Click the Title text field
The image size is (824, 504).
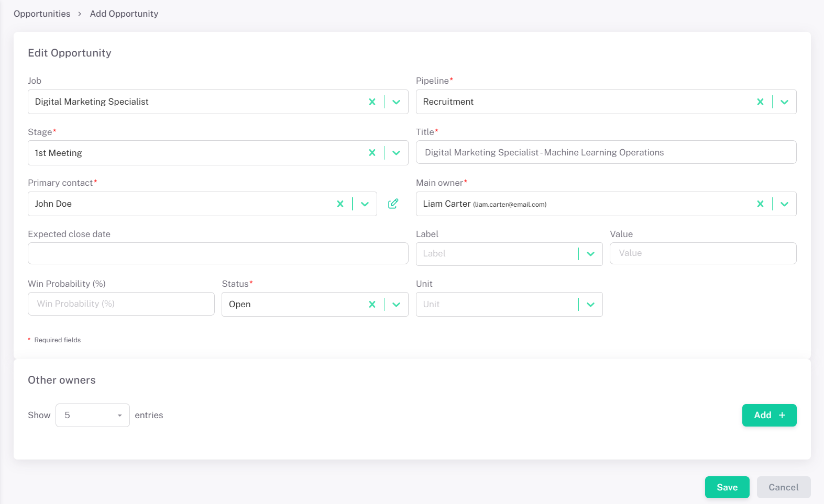coord(606,152)
